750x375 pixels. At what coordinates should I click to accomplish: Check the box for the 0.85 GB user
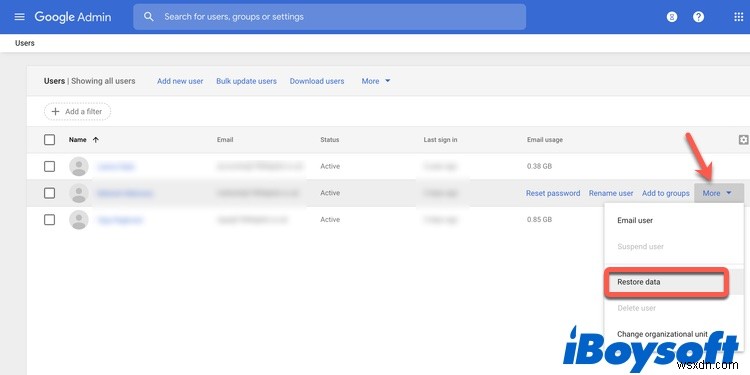tap(49, 220)
